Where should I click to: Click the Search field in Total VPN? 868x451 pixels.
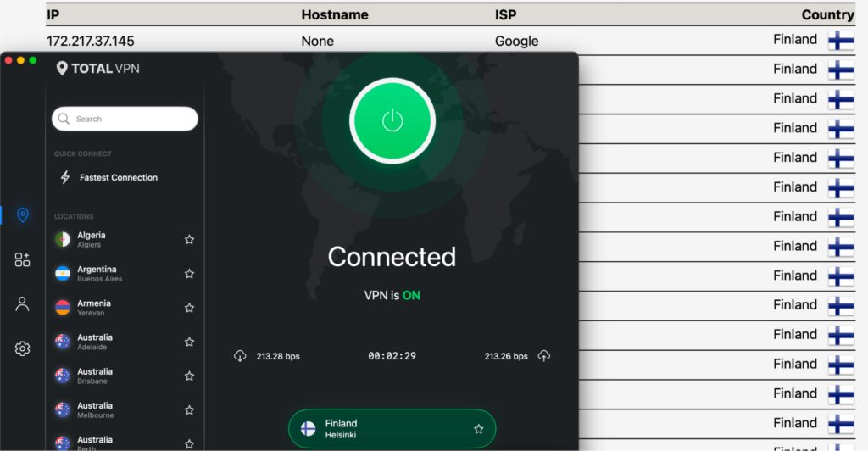click(125, 119)
